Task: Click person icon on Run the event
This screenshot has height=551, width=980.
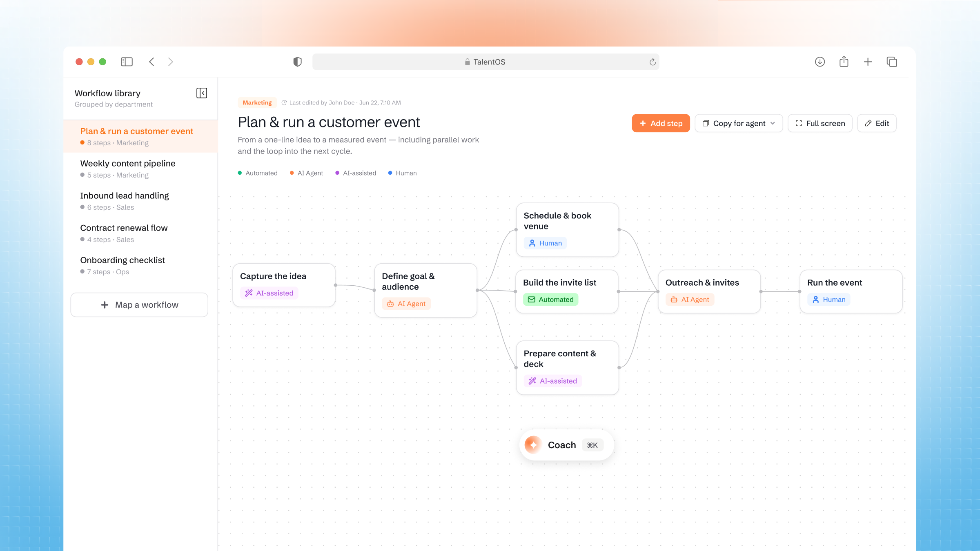Action: click(815, 300)
